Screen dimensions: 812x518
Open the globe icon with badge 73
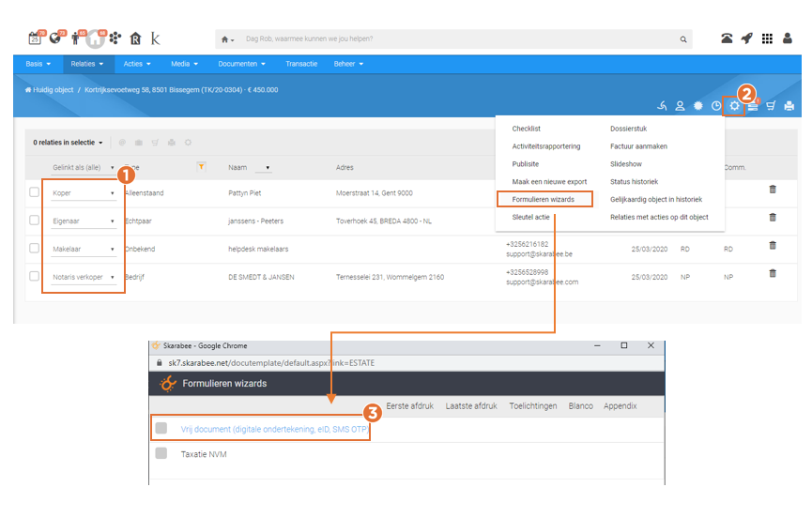[55, 38]
